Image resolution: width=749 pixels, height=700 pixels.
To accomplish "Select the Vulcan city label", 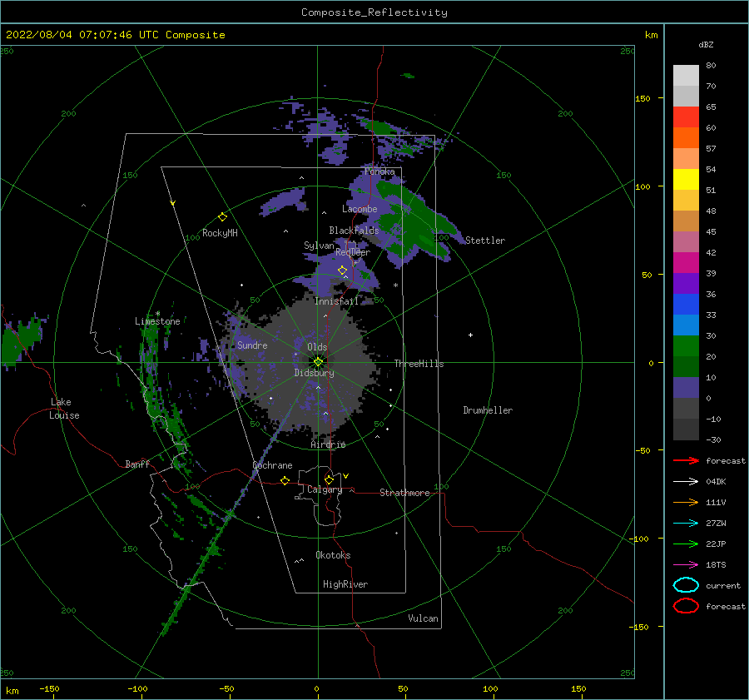I will point(423,618).
